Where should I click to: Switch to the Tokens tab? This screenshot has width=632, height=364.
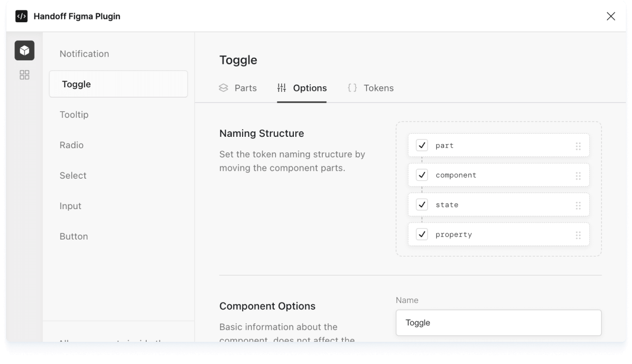[x=371, y=88]
